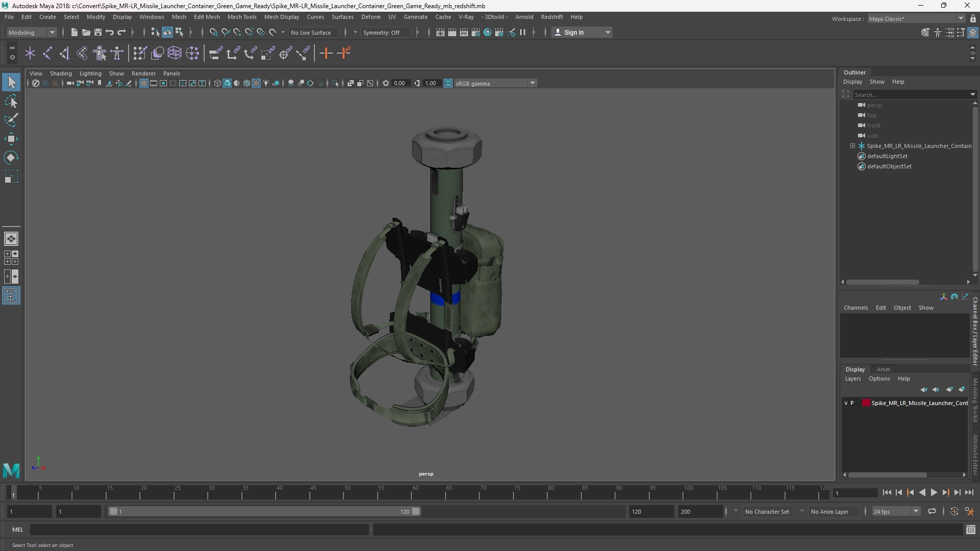Click the Redo arrow icon
Screen dimensions: 980x551
click(121, 32)
